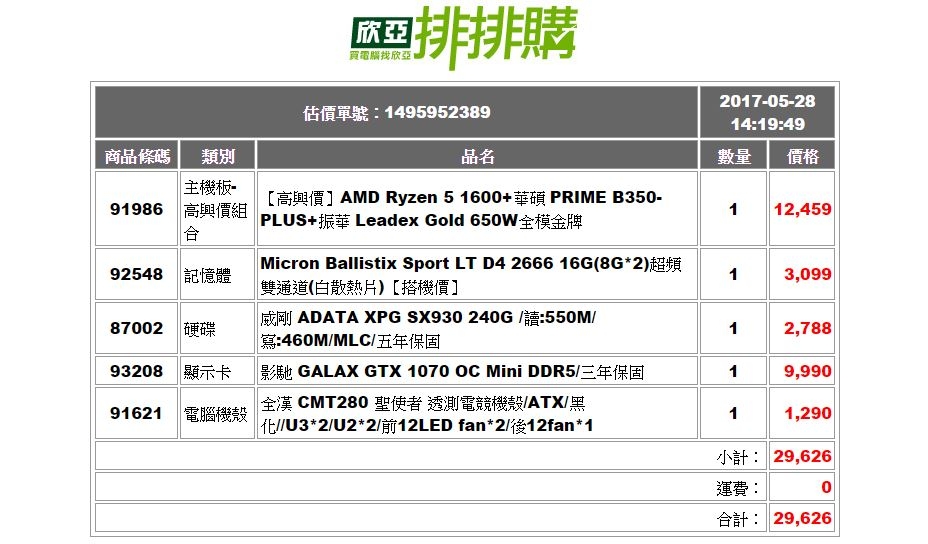Click the 合計 label

738,519
